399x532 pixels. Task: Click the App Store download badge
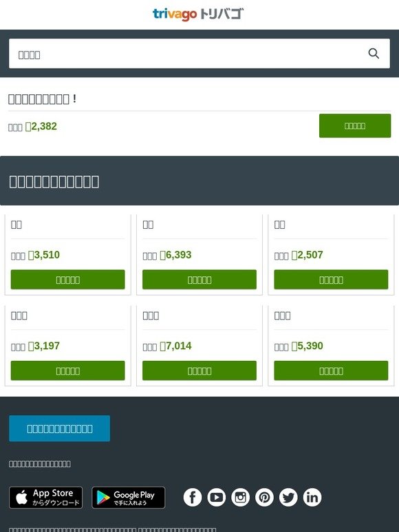click(x=46, y=498)
